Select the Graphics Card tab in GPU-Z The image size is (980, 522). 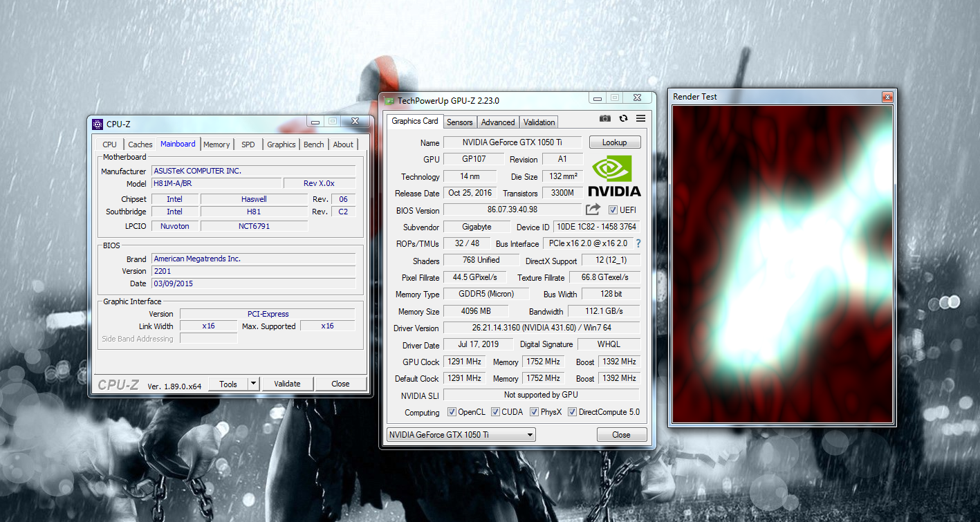(x=415, y=121)
